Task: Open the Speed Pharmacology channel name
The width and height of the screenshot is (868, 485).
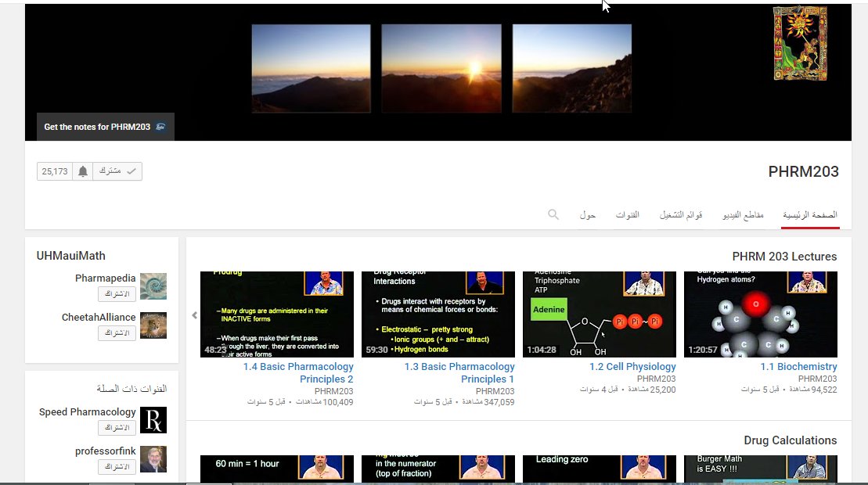Action: (x=88, y=412)
